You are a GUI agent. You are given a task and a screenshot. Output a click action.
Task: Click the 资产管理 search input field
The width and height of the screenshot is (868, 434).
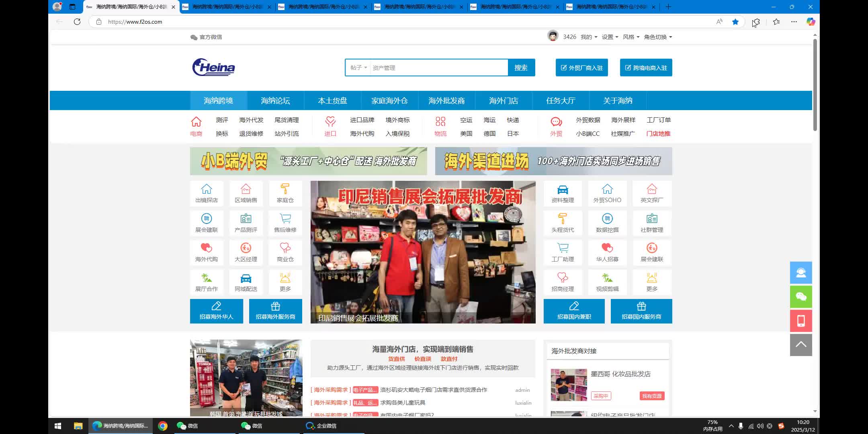[438, 68]
